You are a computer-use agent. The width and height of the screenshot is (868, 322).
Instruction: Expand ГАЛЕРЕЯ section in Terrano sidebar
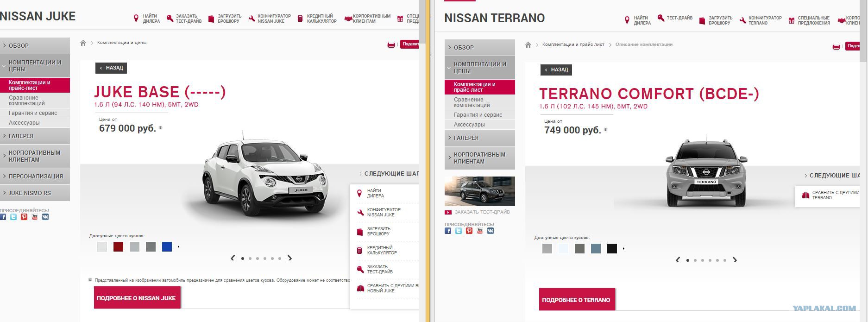(480, 138)
